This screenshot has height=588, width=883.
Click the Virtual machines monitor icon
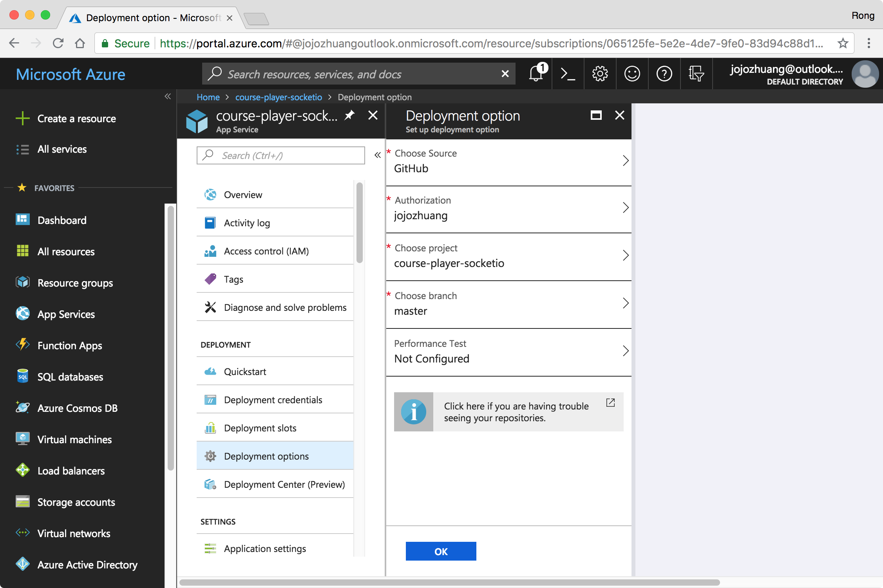click(22, 439)
